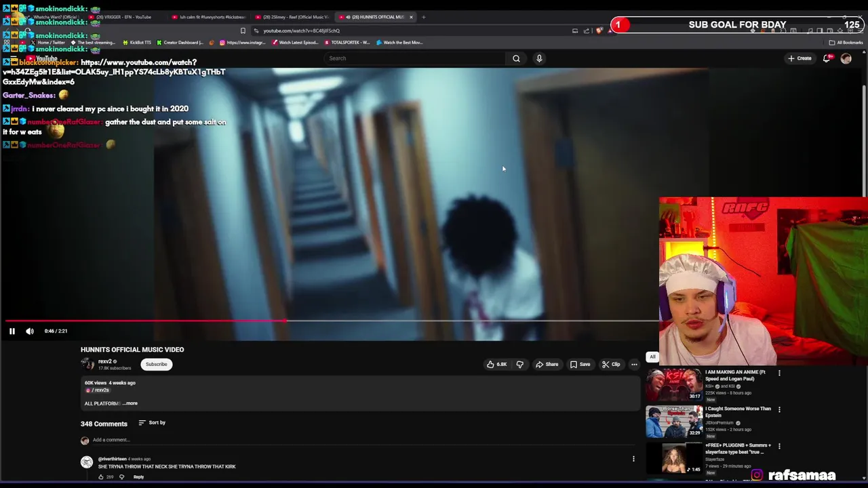Viewport: 868px width, 488px height.
Task: Open the All Bookmarks folder
Action: pyautogui.click(x=846, y=43)
